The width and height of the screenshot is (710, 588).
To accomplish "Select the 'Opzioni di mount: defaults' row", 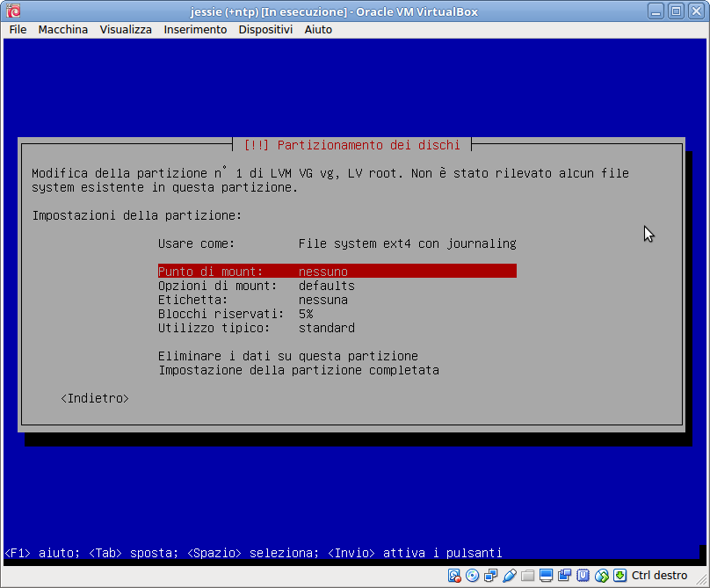I will coord(337,286).
